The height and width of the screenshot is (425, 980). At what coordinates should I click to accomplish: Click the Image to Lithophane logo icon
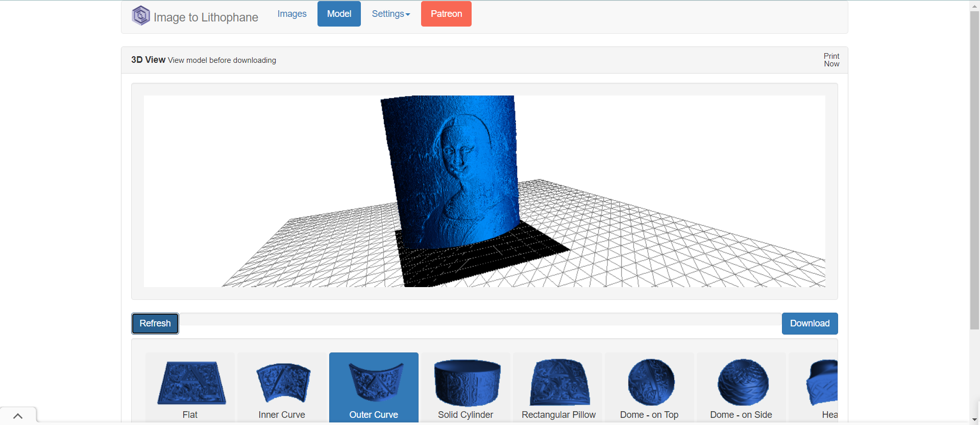tap(141, 15)
